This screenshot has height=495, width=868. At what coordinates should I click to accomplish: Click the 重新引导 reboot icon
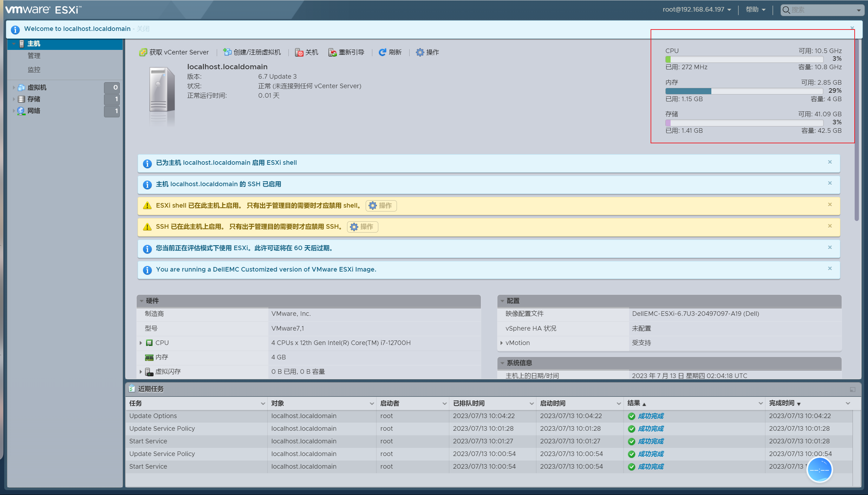(x=332, y=52)
